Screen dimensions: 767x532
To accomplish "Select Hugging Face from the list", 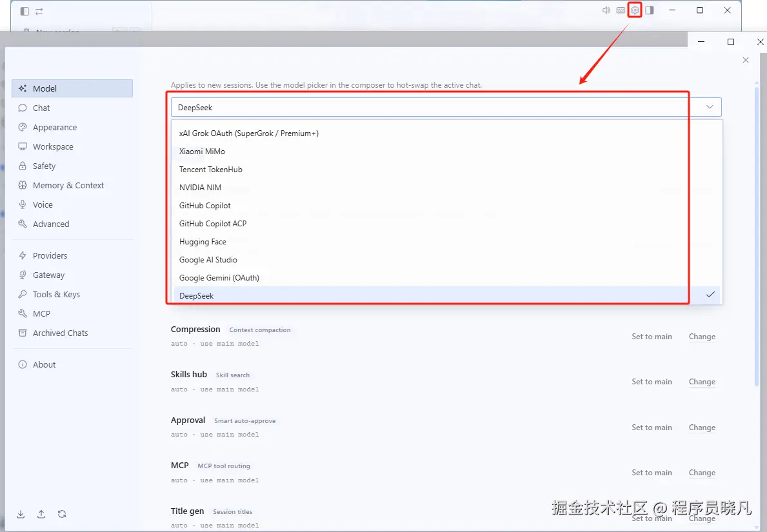I will coord(447,242).
